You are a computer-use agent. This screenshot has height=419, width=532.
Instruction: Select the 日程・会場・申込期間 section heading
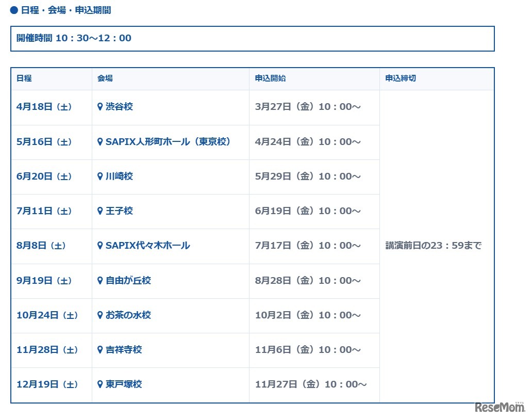pyautogui.click(x=62, y=9)
